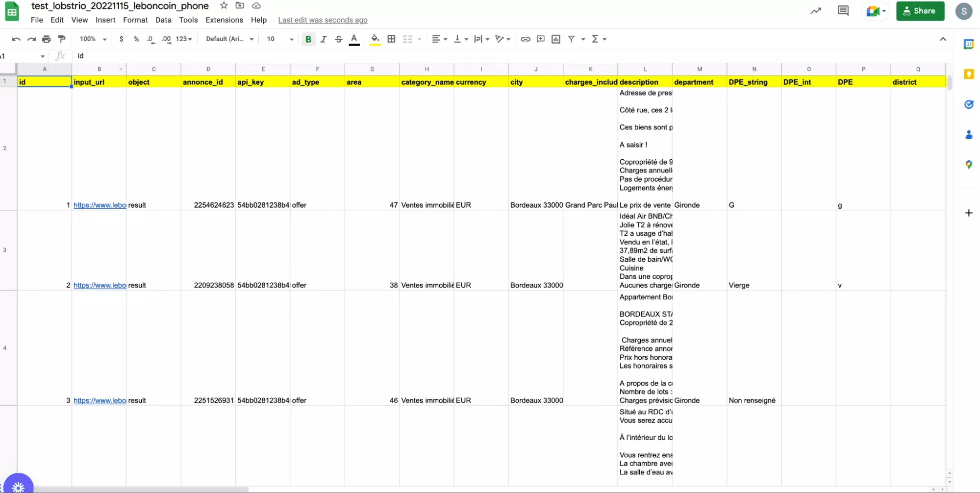The width and height of the screenshot is (980, 493).
Task: Open the leboncoin link in row 2
Action: click(100, 205)
